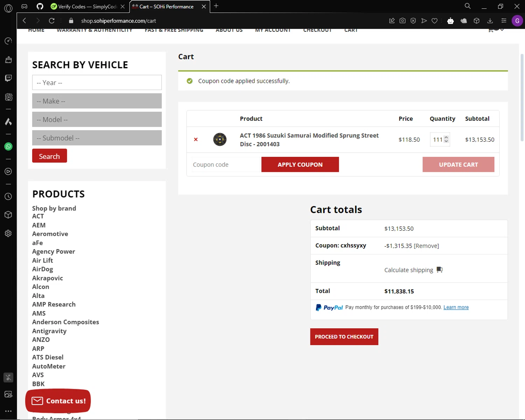Bookmark page with heart icon
The width and height of the screenshot is (525, 420).
tap(435, 21)
